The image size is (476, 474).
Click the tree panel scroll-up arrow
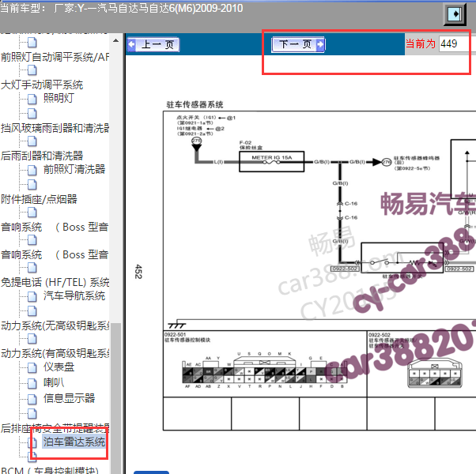pyautogui.click(x=115, y=40)
